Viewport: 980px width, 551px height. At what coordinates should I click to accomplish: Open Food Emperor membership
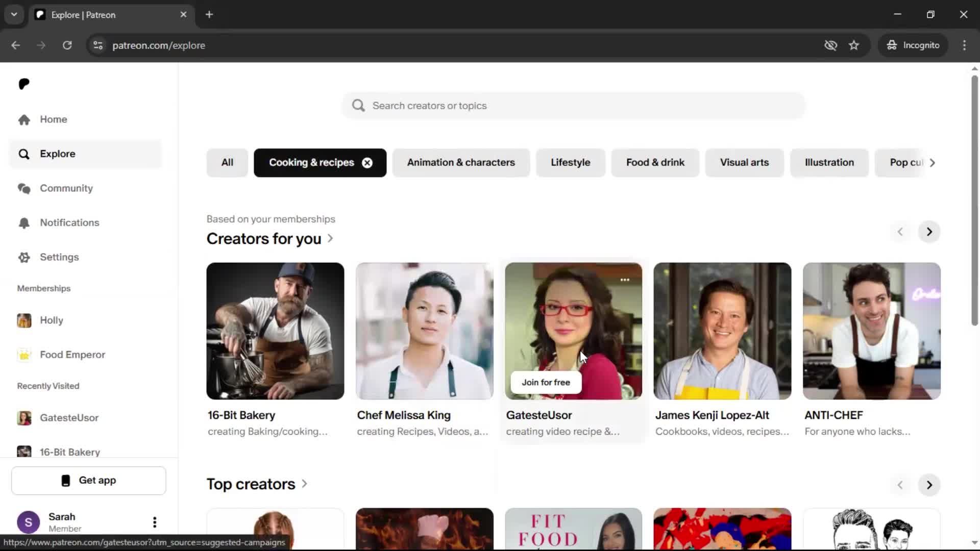(85, 355)
